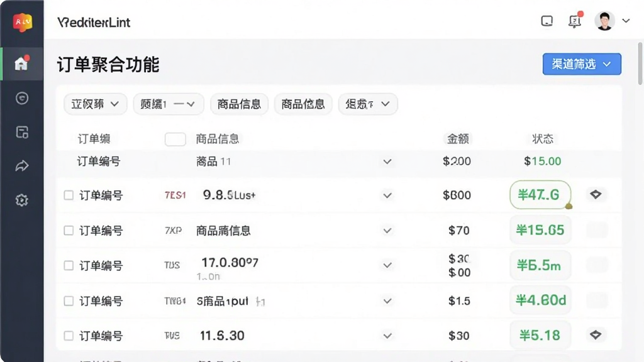The height and width of the screenshot is (362, 644).
Task: Open the document list sidebar icon
Action: [22, 132]
